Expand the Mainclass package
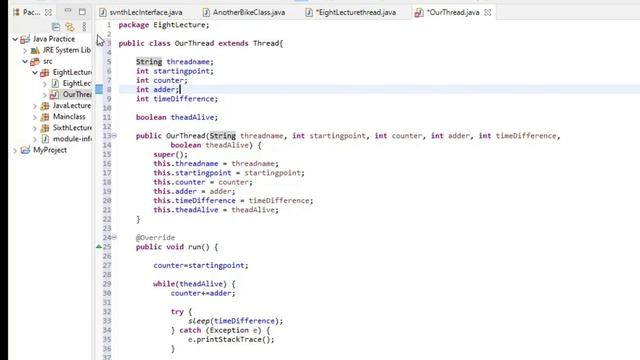Image resolution: width=640 pixels, height=360 pixels. point(35,117)
